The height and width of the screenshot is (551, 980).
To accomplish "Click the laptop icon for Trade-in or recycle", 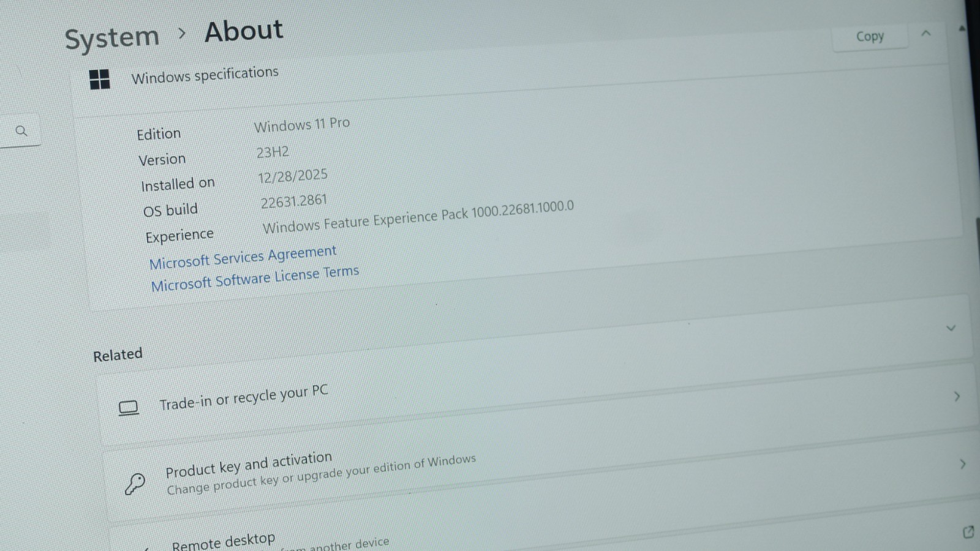I will [x=128, y=408].
